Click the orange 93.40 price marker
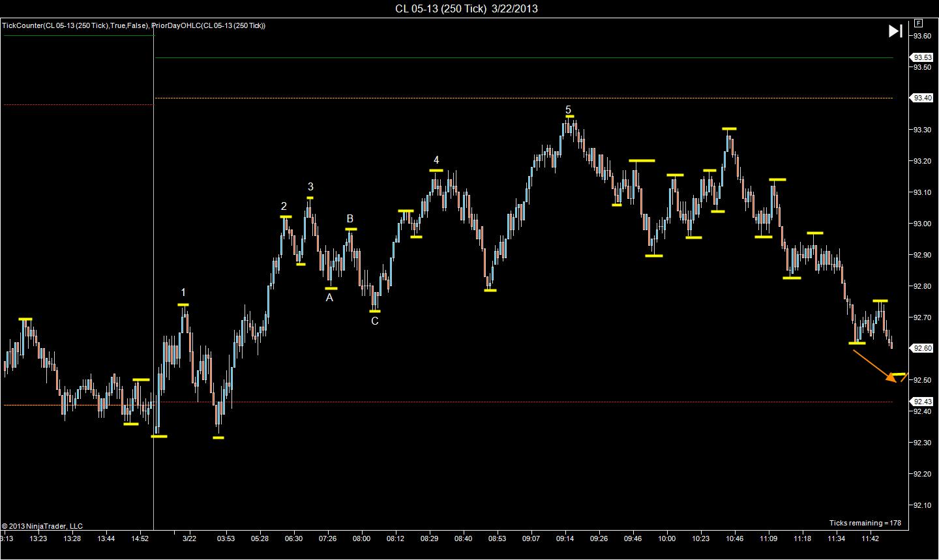This screenshot has width=939, height=560. (922, 98)
